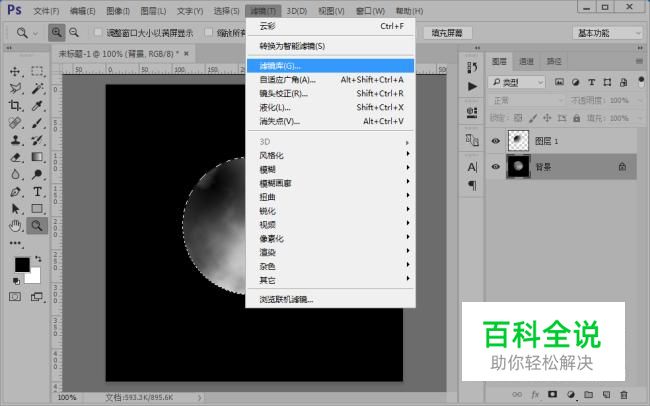Expand 扭曲 filter submenu

tap(331, 197)
